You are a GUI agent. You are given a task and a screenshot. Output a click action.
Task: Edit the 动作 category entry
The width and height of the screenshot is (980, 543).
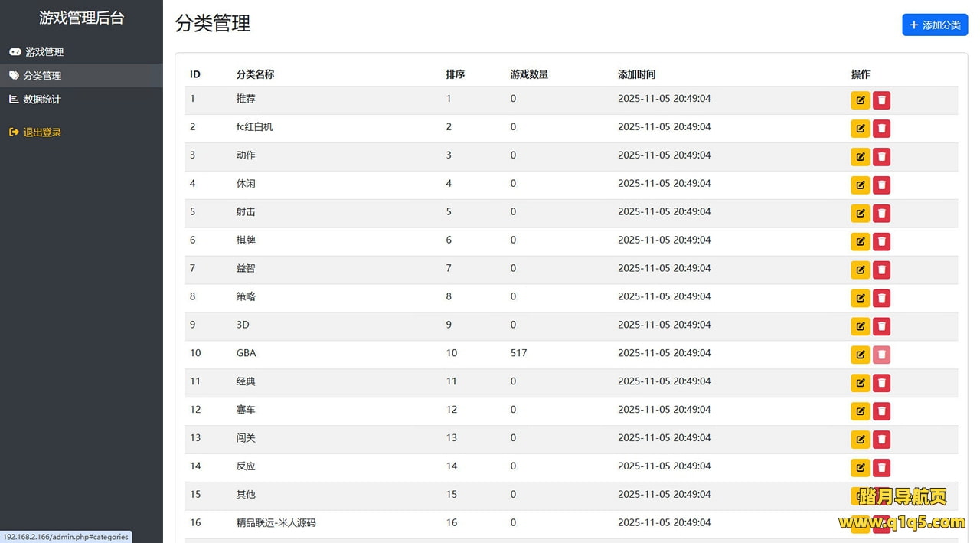860,157
